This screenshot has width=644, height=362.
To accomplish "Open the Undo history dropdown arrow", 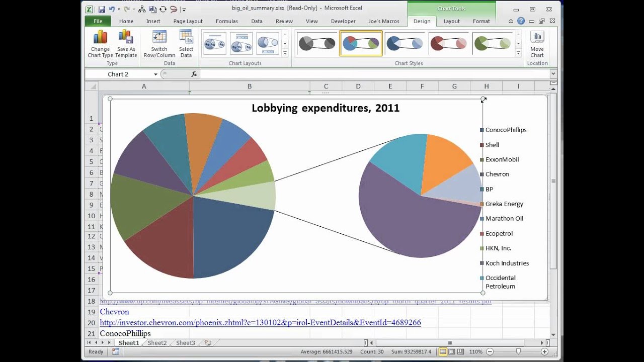I will coord(118,10).
